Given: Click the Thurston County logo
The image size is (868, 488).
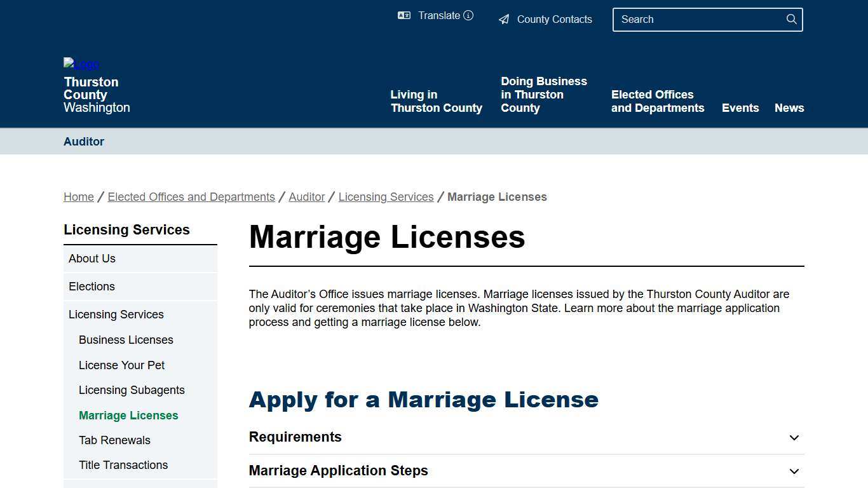Looking at the screenshot, I should [x=81, y=64].
